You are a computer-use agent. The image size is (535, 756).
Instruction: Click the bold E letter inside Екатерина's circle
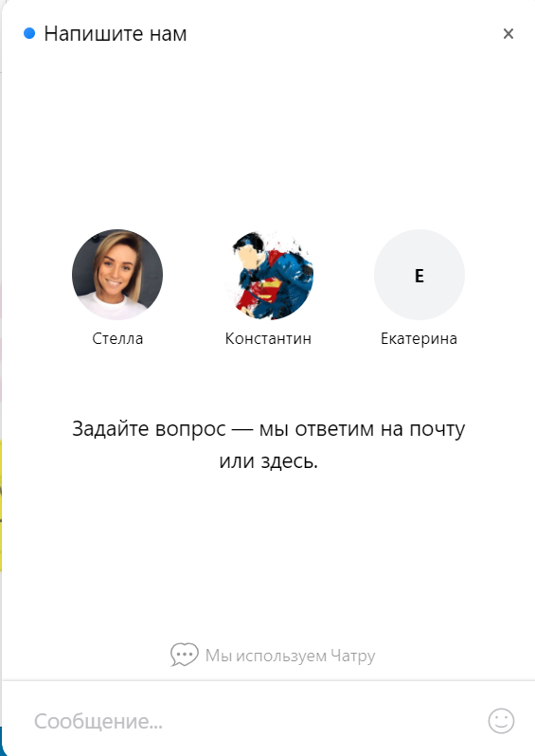tap(419, 276)
